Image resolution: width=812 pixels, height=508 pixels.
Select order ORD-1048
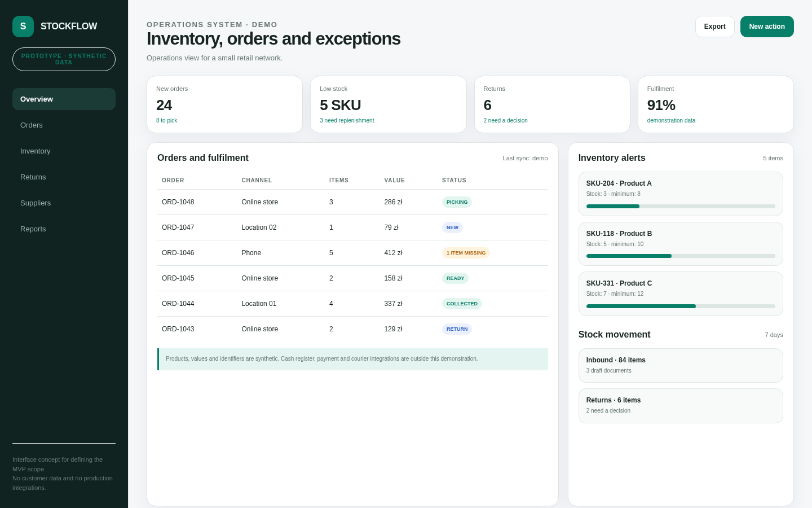(352, 202)
